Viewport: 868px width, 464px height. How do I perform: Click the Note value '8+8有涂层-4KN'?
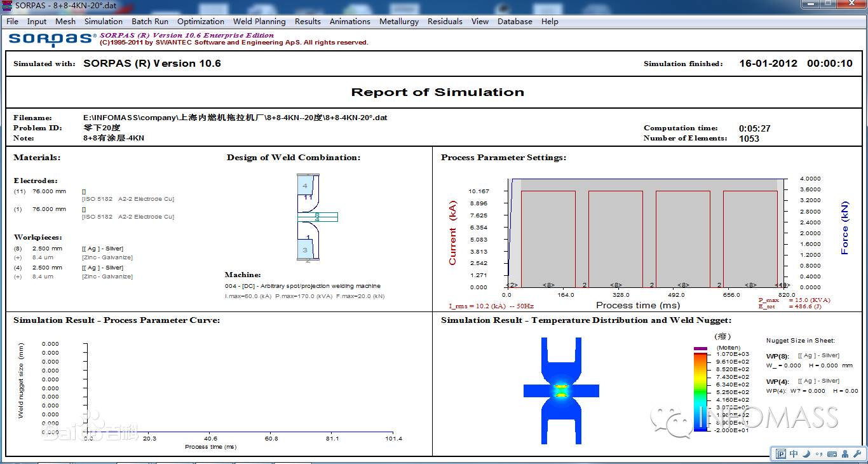(x=114, y=138)
